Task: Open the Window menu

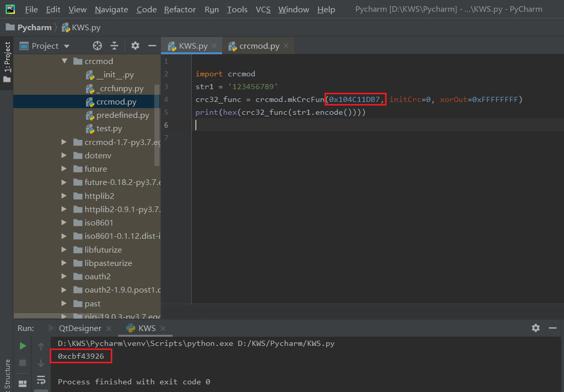Action: [x=293, y=10]
